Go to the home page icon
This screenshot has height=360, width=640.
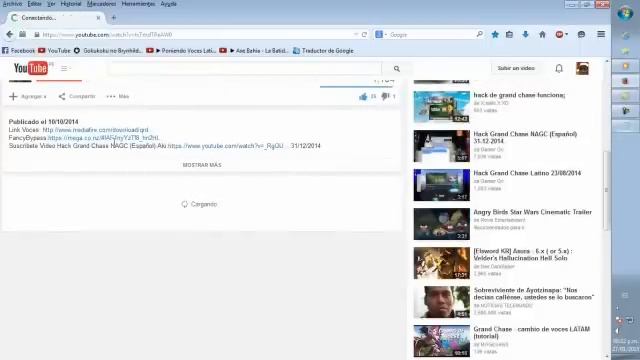[542, 35]
